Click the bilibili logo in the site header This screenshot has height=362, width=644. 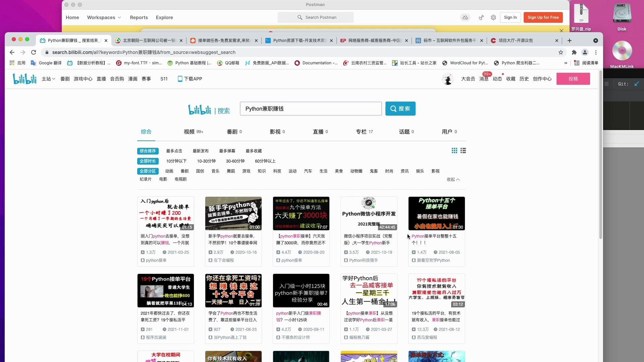(x=24, y=78)
